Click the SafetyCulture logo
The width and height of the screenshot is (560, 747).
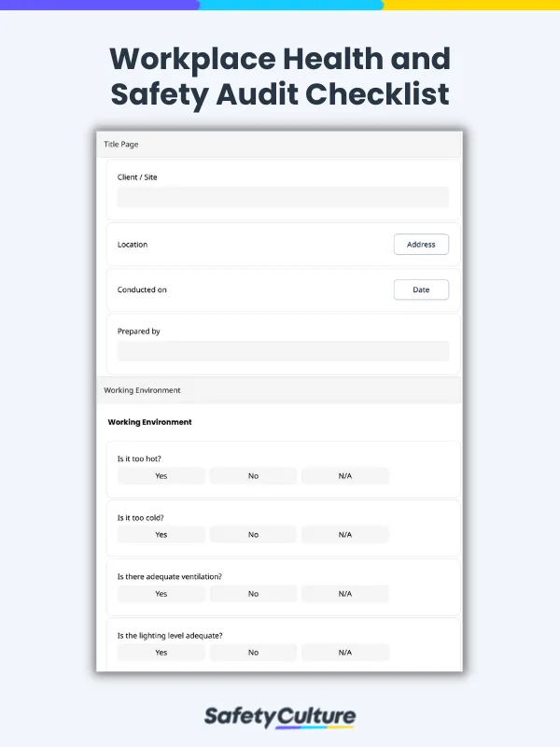[x=280, y=716]
